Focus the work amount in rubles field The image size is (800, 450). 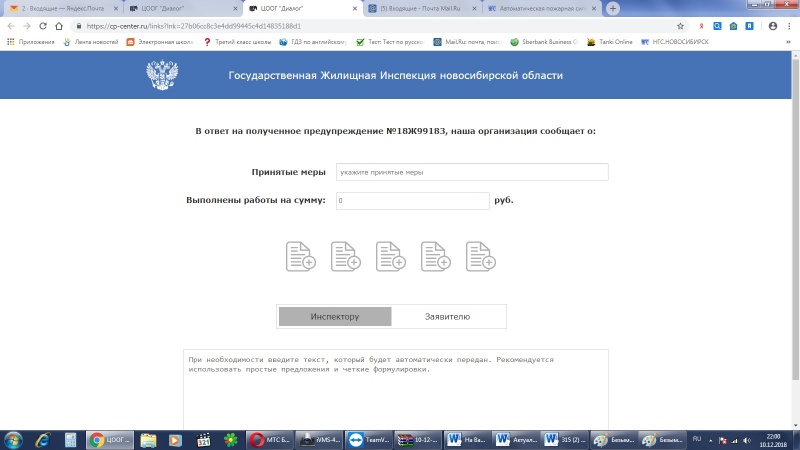pyautogui.click(x=412, y=201)
